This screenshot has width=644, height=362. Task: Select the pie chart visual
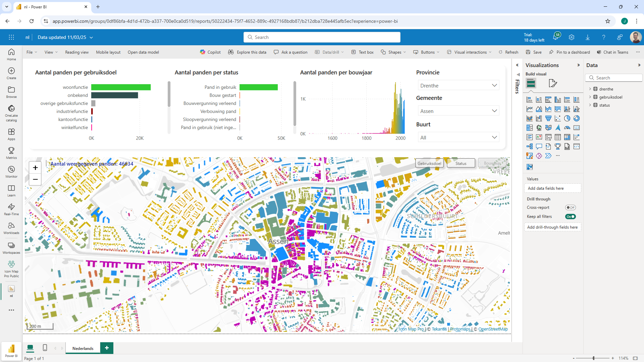point(567,118)
